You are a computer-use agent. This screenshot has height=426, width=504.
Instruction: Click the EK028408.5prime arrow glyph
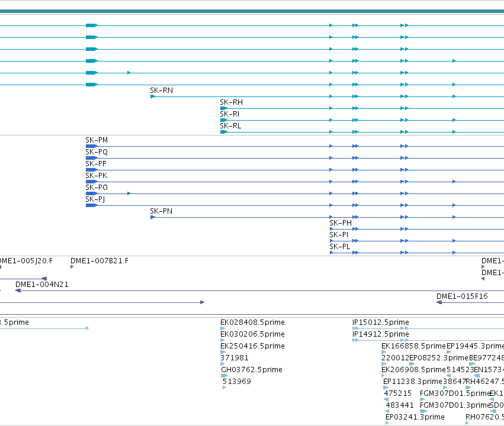click(x=223, y=328)
